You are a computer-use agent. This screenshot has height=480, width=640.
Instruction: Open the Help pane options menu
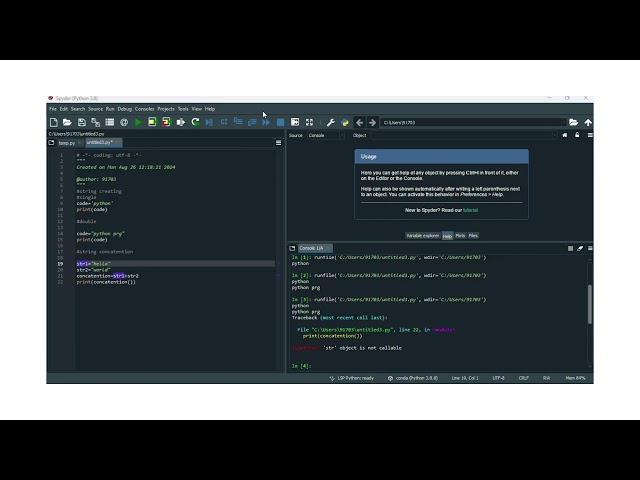tap(590, 135)
